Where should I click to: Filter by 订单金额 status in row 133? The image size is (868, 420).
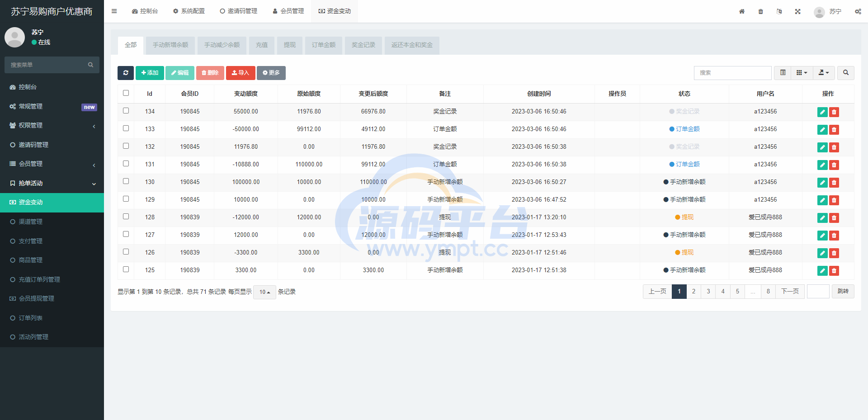coord(684,129)
